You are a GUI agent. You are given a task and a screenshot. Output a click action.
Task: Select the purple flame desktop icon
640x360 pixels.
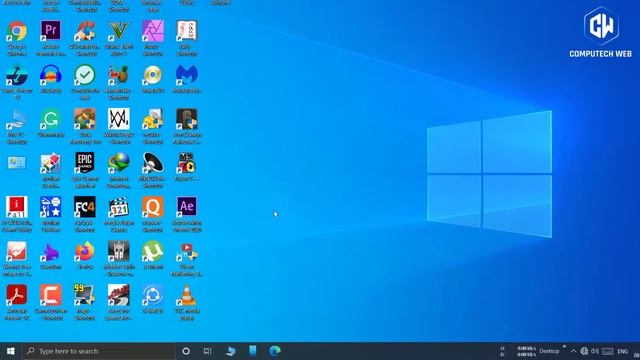tap(51, 251)
